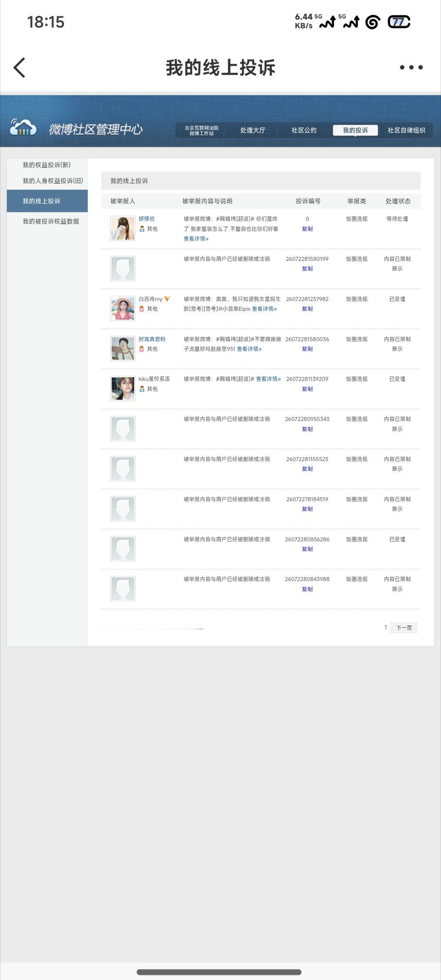Click 被举报人 column header
Screen dimensions: 441x980
click(x=122, y=201)
